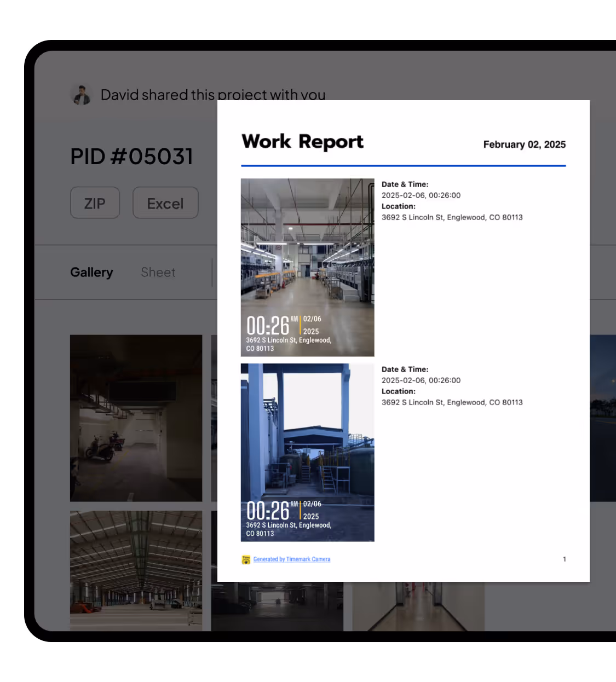
Task: Click the February 02, 2025 report date
Action: (x=524, y=144)
